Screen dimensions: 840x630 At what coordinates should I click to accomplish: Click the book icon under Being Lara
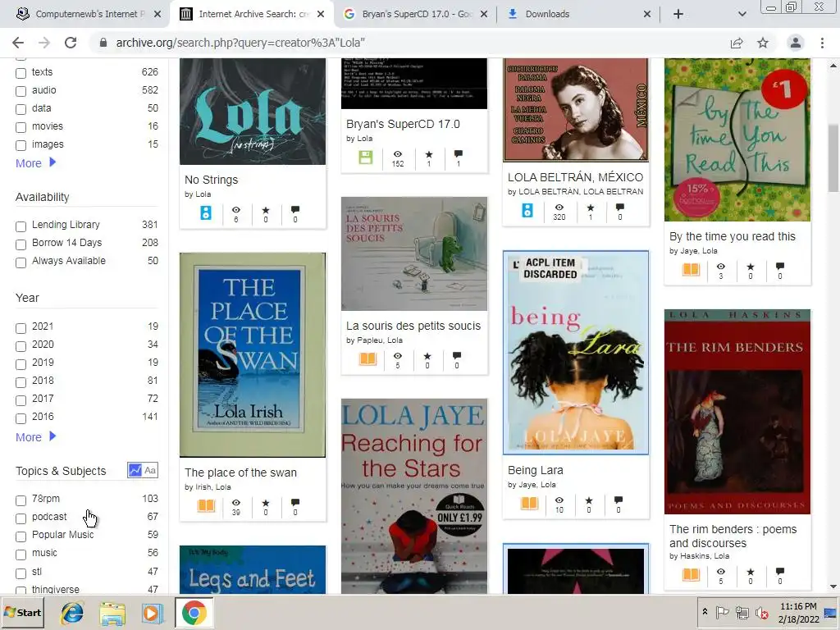(529, 503)
